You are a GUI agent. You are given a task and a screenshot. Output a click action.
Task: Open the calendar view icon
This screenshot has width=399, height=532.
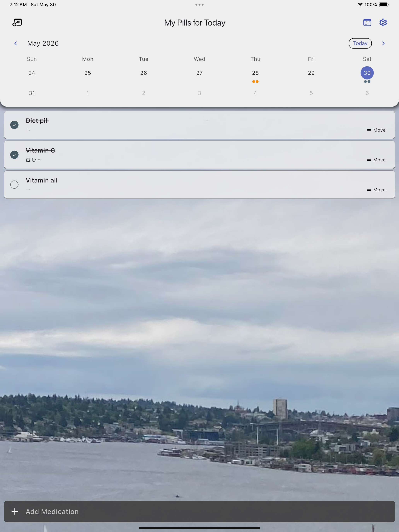[x=367, y=23]
